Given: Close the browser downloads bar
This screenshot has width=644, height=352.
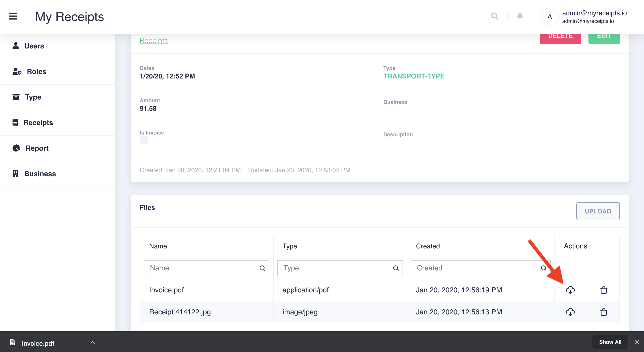Looking at the screenshot, I should [x=637, y=342].
